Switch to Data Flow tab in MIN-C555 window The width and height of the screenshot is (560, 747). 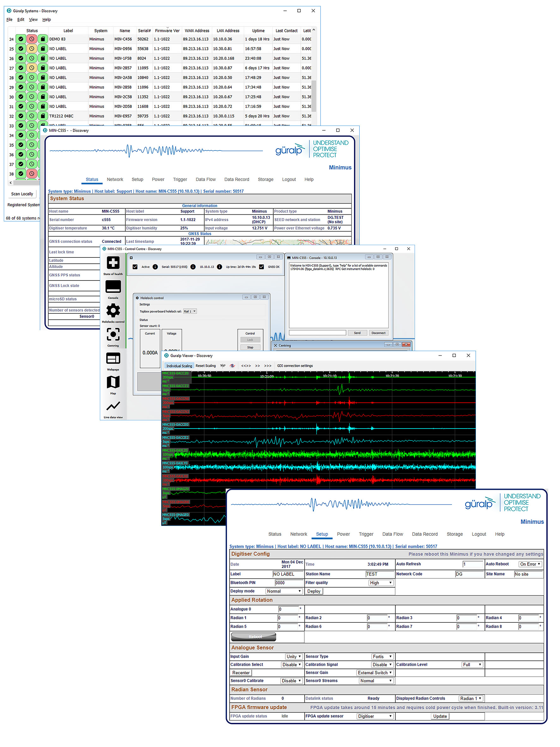(205, 179)
